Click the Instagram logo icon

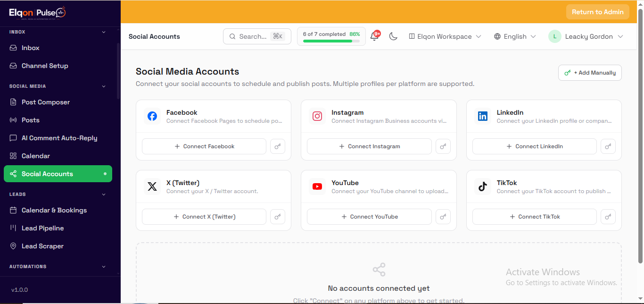point(317,116)
